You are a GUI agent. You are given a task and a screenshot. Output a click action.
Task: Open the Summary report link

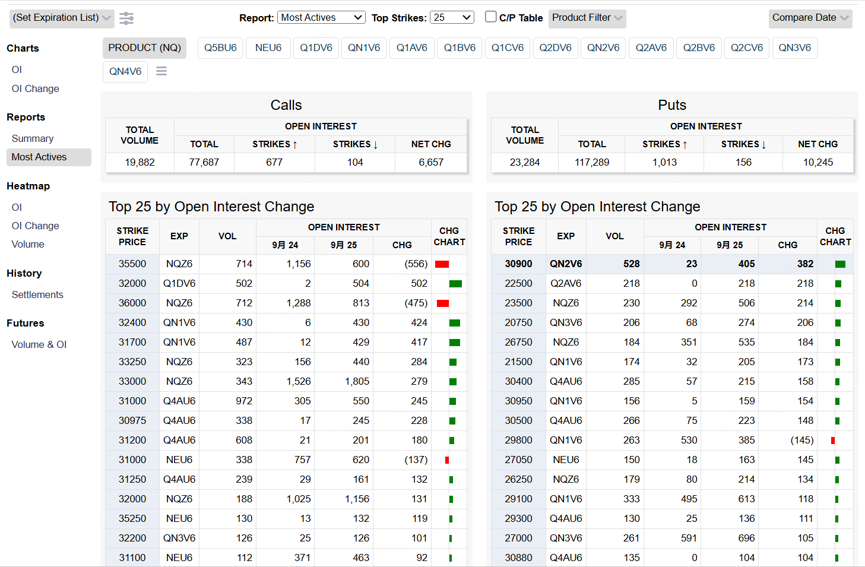click(x=33, y=138)
